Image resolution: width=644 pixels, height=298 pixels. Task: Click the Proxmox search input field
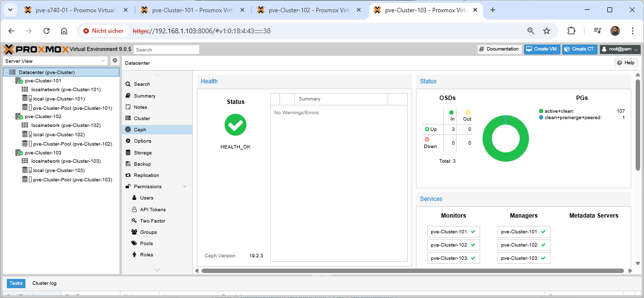point(166,50)
